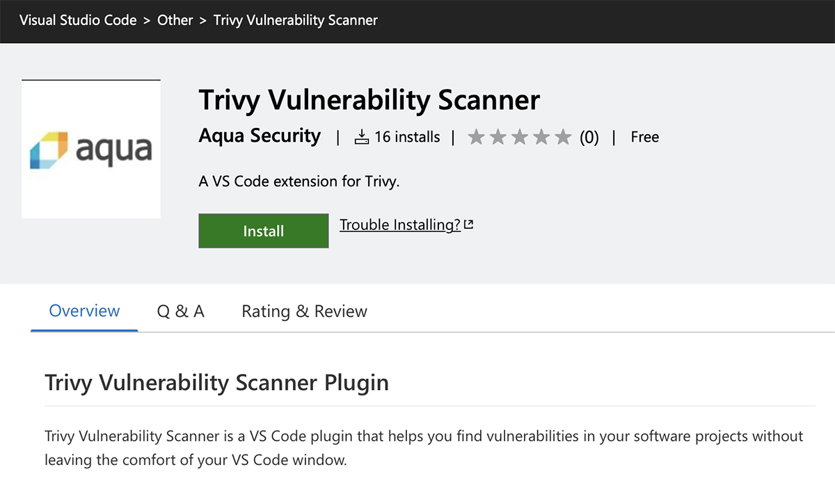This screenshot has height=504, width=835.
Task: Click the Free pricing label
Action: tap(645, 137)
